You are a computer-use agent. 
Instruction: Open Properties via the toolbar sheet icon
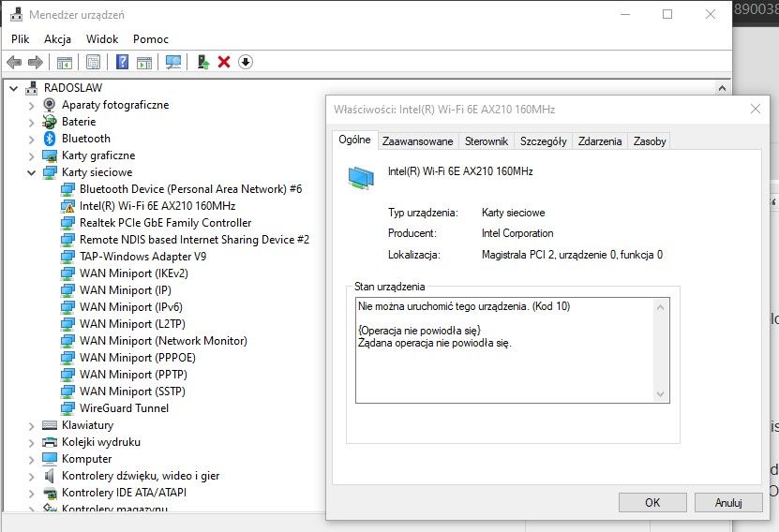click(x=93, y=62)
